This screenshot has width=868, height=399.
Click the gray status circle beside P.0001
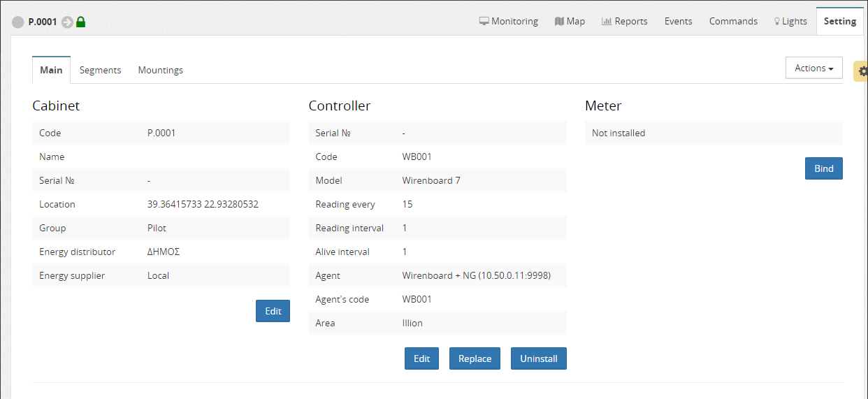tap(18, 22)
